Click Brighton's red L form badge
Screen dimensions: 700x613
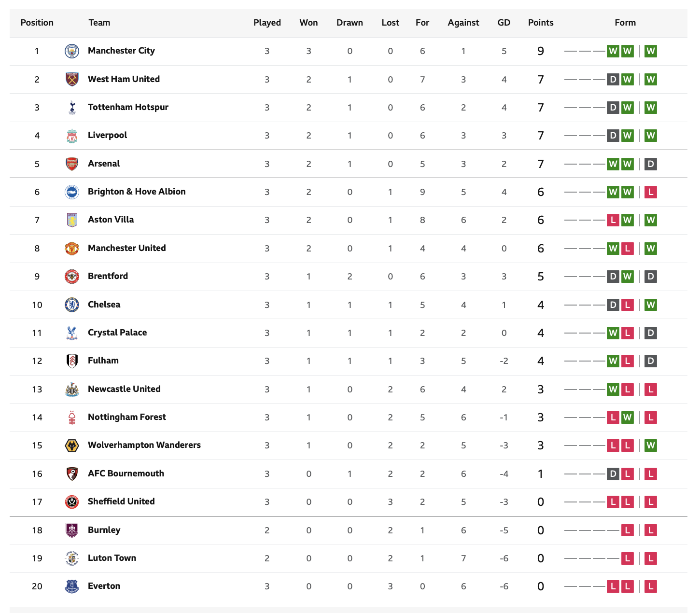[x=651, y=192]
